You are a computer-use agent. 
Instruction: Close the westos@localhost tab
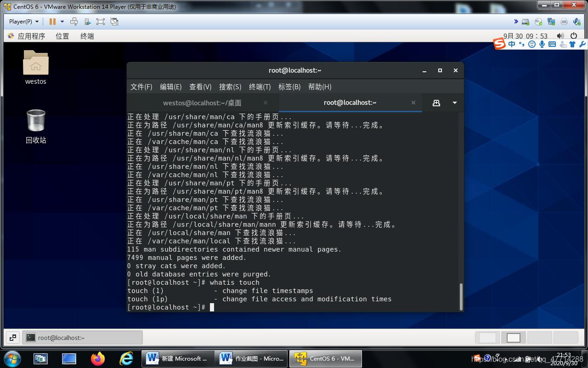click(x=266, y=103)
